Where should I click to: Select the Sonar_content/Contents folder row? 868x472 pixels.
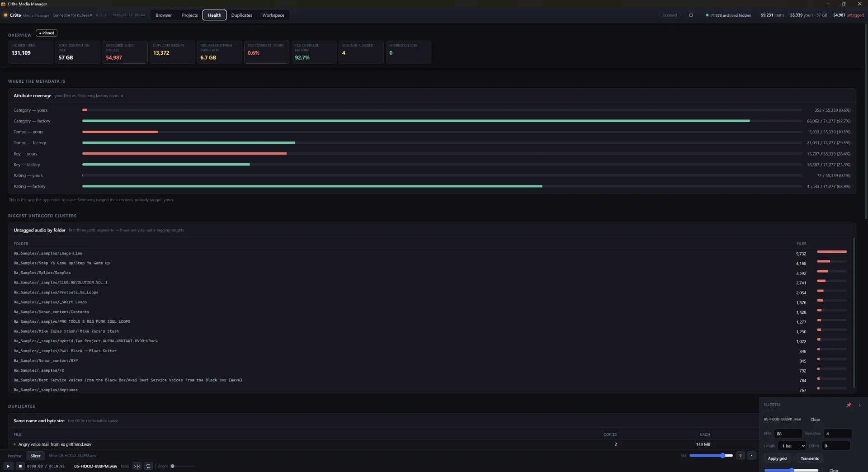430,312
